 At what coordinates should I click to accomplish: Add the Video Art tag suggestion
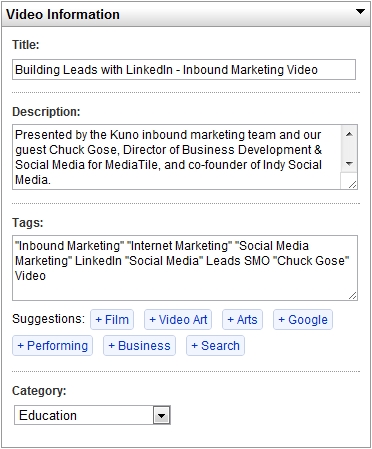(x=178, y=319)
